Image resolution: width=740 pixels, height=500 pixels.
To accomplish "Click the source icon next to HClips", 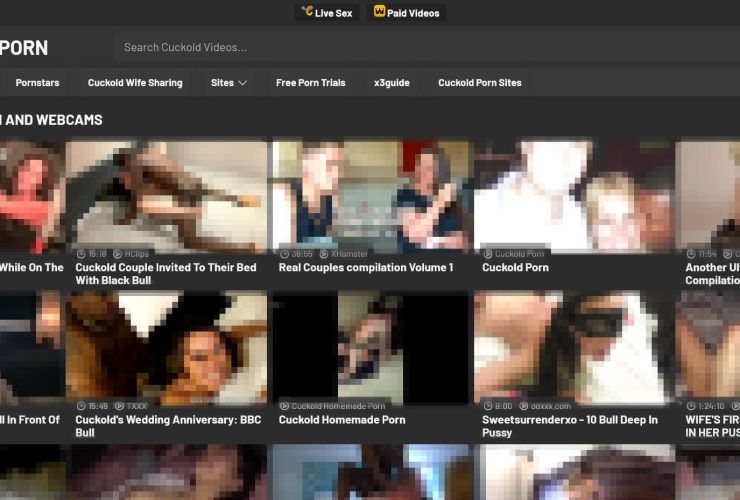I will pyautogui.click(x=118, y=254).
